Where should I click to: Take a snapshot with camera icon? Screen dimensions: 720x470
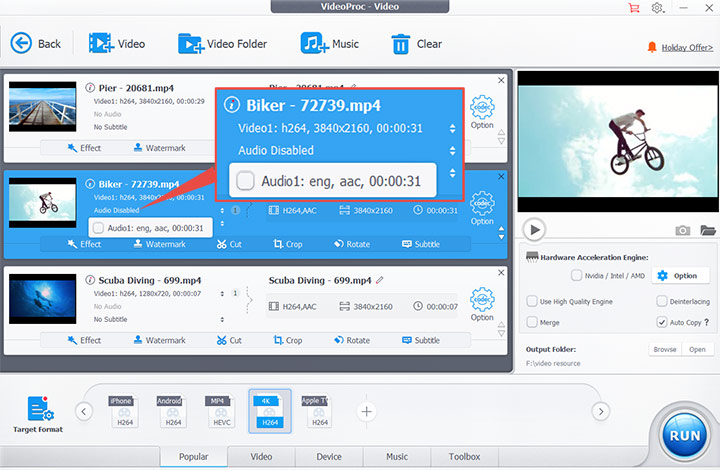coord(683,230)
